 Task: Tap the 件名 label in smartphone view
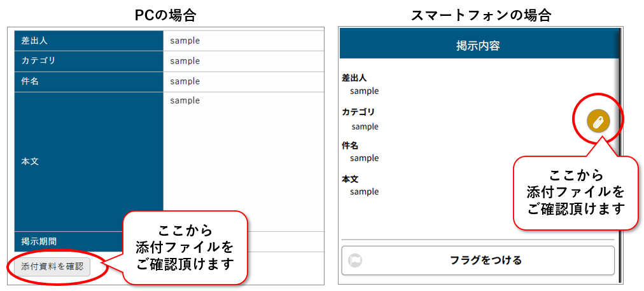[x=350, y=145]
